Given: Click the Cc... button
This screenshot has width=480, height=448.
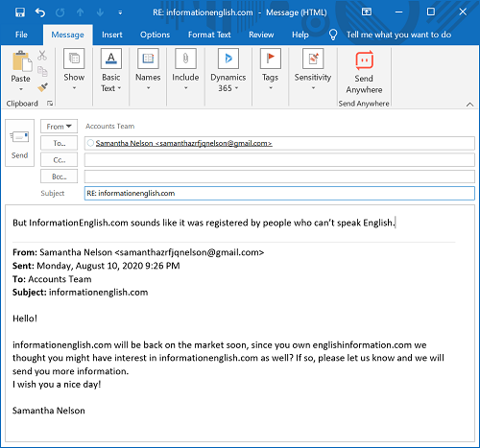Looking at the screenshot, I should (59, 160).
